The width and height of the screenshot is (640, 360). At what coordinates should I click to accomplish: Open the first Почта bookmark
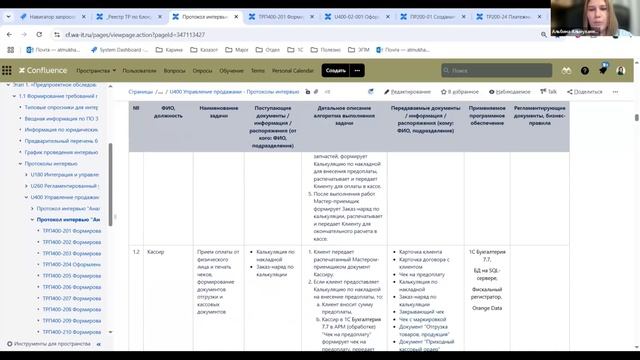pos(53,50)
